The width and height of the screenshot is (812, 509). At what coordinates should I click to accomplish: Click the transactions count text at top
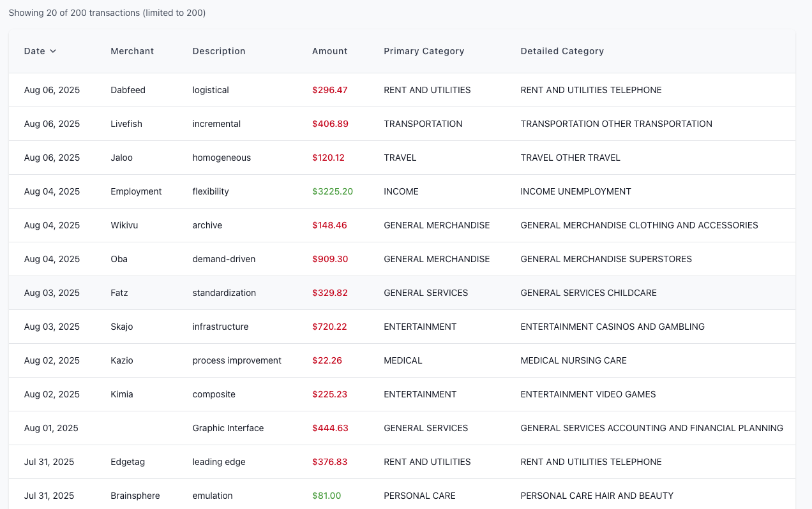(107, 13)
